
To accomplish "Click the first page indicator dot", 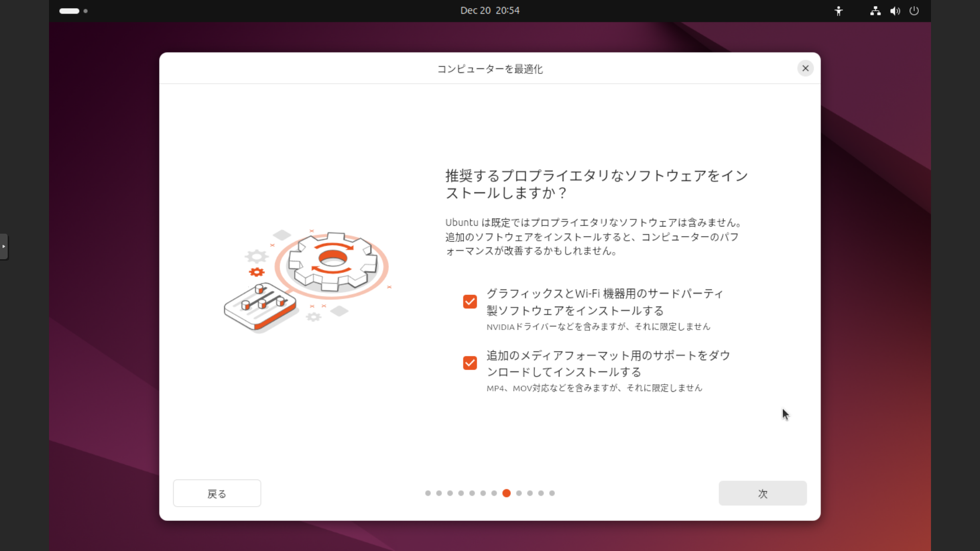I will point(428,493).
